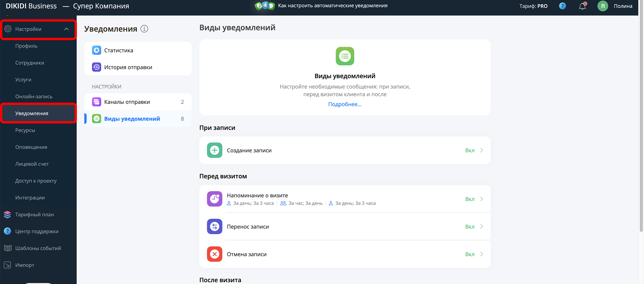
Task: Open notifications bell in header
Action: pyautogui.click(x=583, y=6)
